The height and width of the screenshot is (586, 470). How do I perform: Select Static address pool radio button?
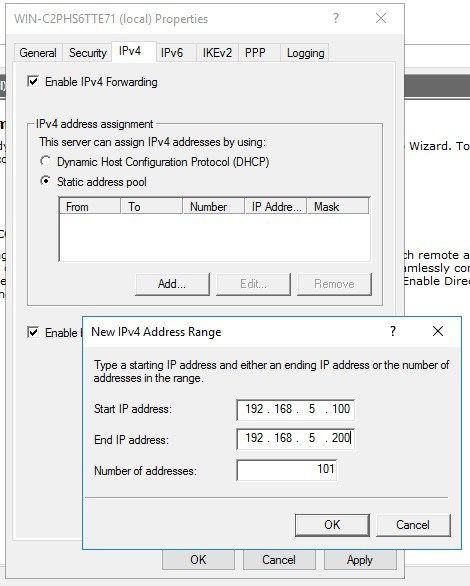tap(46, 182)
